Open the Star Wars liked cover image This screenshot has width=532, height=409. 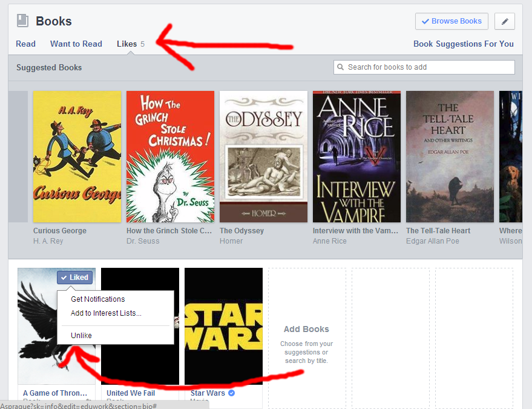[x=223, y=326]
